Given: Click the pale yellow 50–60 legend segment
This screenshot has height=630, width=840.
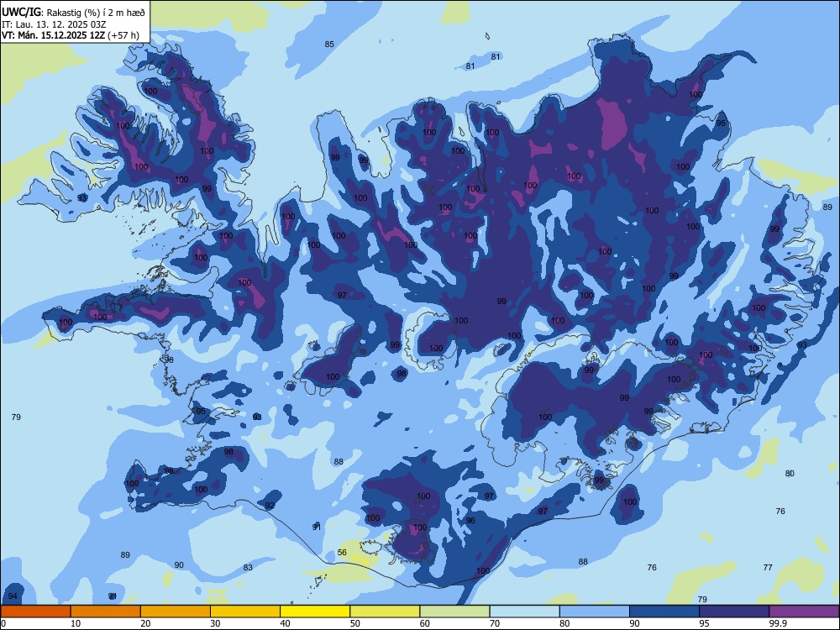Looking at the screenshot, I should click(385, 612).
